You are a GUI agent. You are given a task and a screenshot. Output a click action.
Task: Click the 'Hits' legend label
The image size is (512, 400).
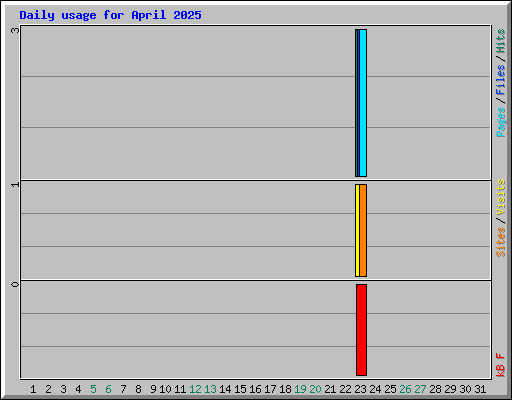click(x=501, y=41)
